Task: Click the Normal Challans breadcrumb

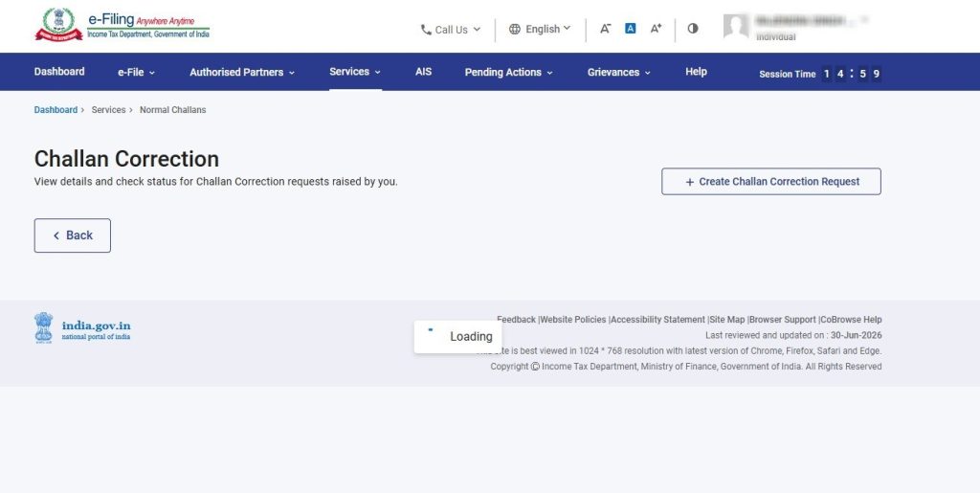Action: pyautogui.click(x=172, y=110)
